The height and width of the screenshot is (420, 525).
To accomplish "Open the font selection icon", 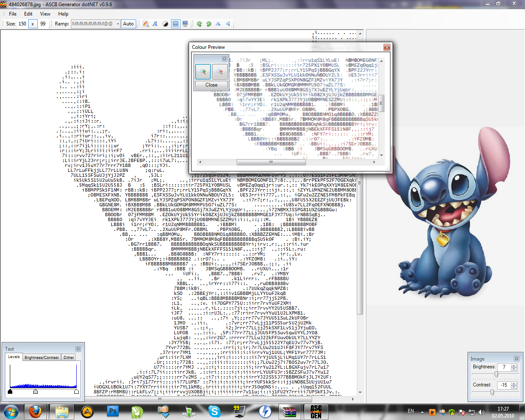I will [x=155, y=24].
